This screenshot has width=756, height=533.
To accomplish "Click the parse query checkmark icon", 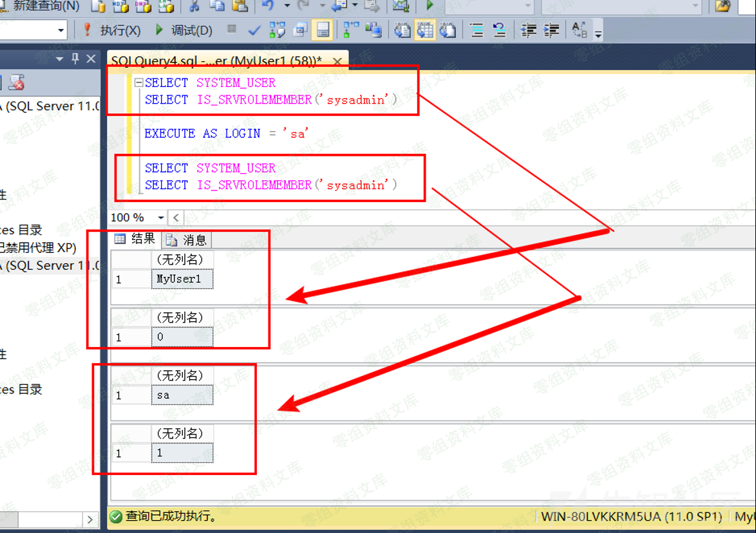I will pyautogui.click(x=254, y=30).
